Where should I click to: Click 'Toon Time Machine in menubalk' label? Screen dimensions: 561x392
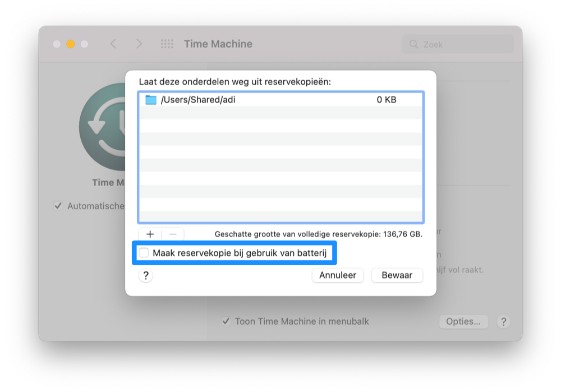point(302,321)
